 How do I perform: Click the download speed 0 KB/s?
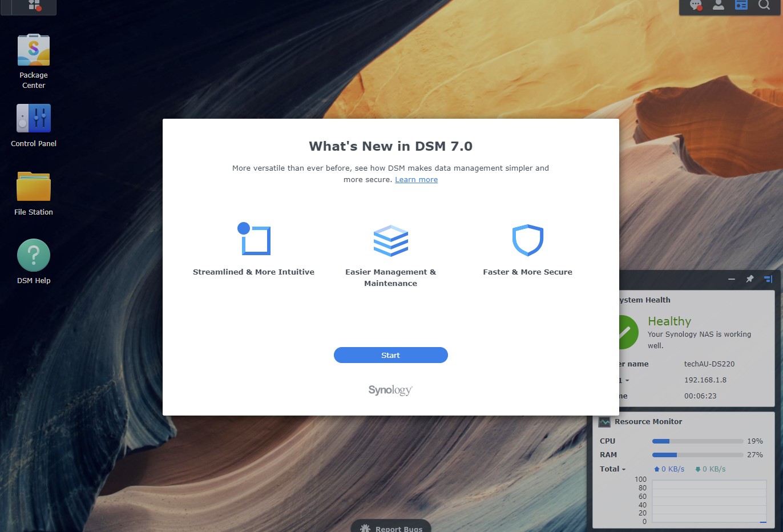(x=710, y=469)
